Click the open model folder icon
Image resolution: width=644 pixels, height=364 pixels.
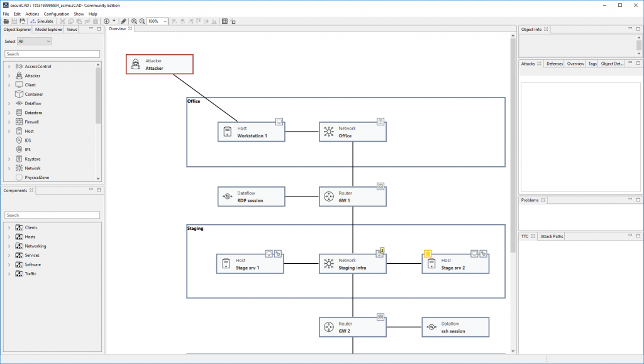tap(6, 21)
